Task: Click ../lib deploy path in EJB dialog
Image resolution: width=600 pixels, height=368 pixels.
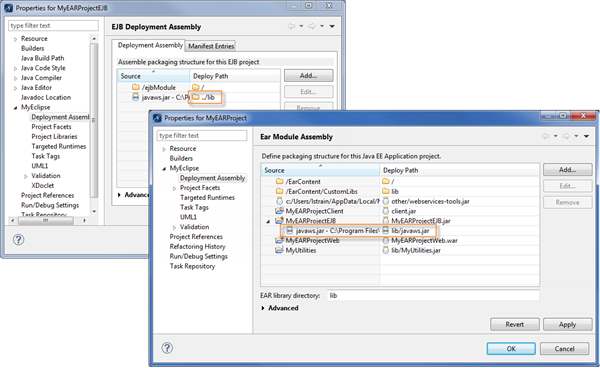Action: coord(208,97)
